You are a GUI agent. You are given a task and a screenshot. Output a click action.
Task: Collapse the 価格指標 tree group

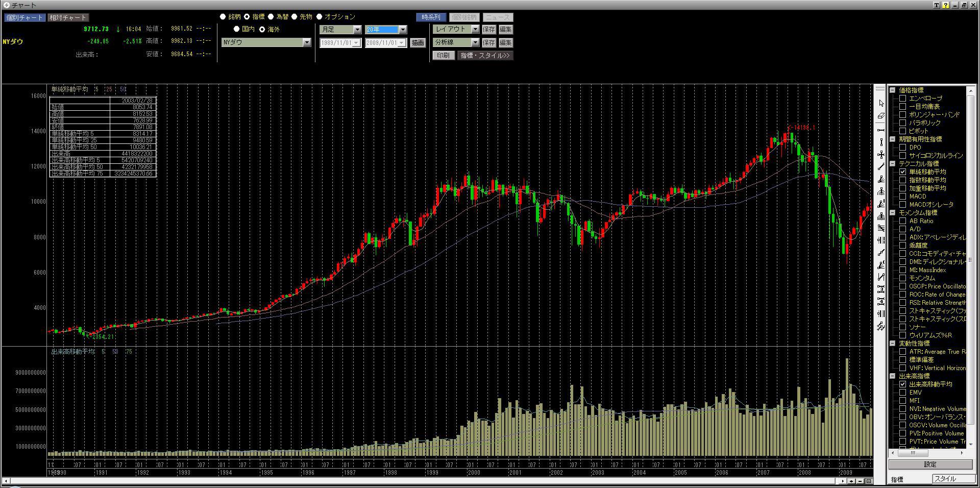tap(893, 90)
